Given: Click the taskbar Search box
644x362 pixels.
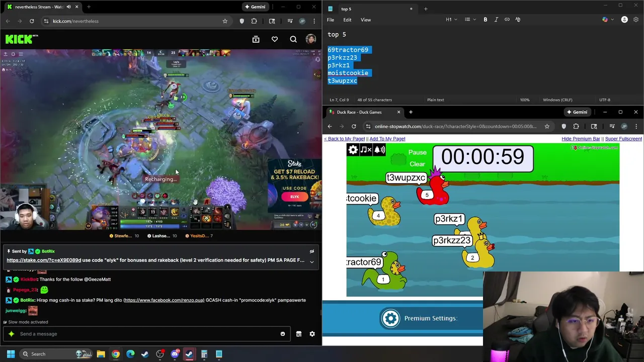Looking at the screenshot, I should coord(56,354).
